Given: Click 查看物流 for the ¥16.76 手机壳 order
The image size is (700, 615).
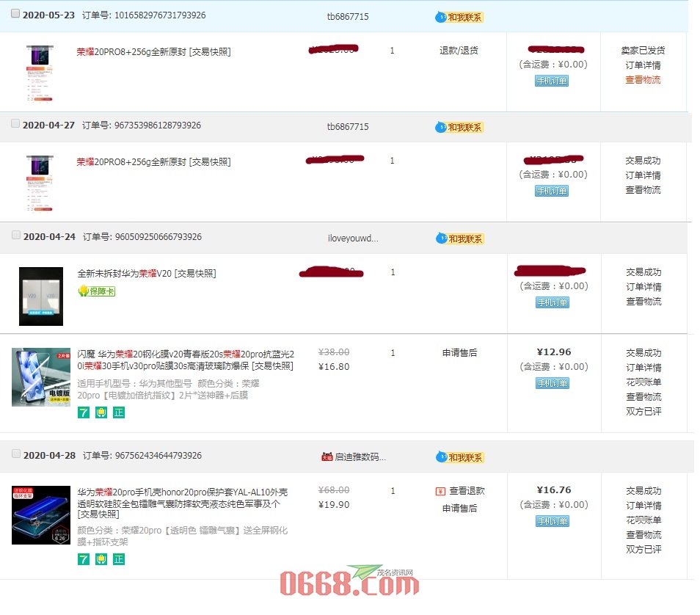Looking at the screenshot, I should pyautogui.click(x=644, y=534).
